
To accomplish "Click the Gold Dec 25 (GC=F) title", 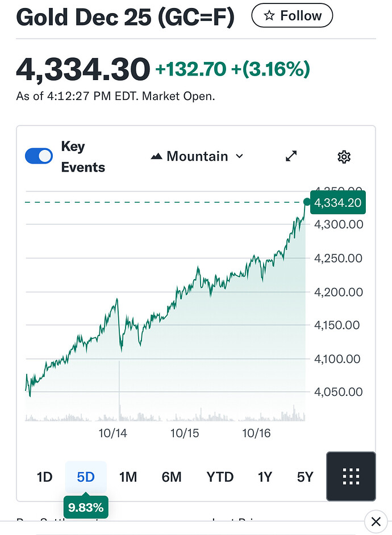I will (125, 17).
